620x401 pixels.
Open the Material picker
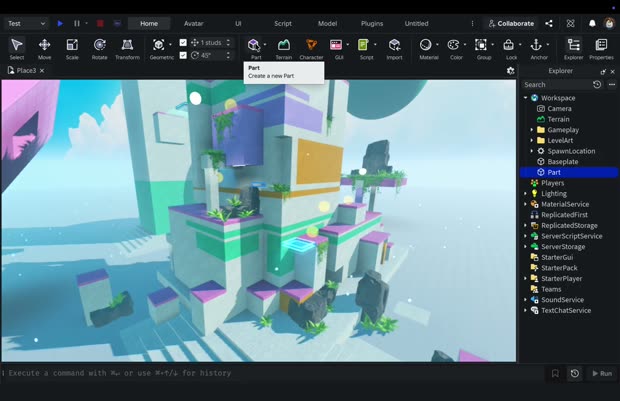pyautogui.click(x=425, y=45)
